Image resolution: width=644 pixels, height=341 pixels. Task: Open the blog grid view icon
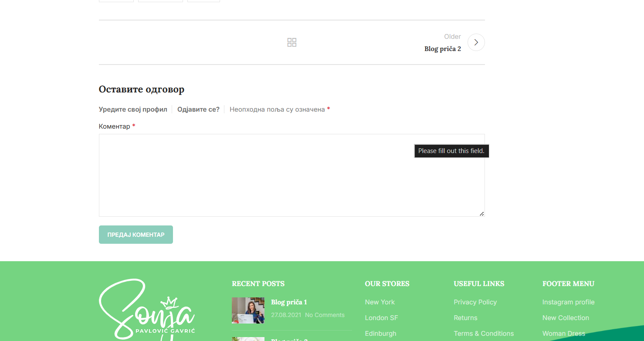(292, 42)
